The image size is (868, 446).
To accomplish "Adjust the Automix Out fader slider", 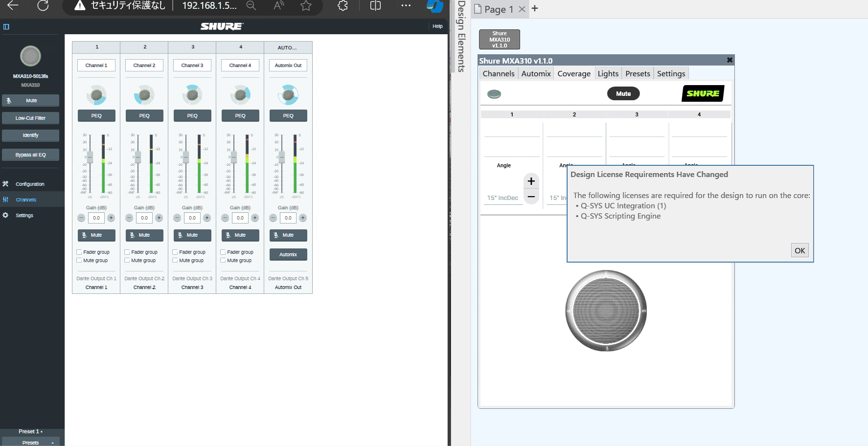I will [282, 157].
